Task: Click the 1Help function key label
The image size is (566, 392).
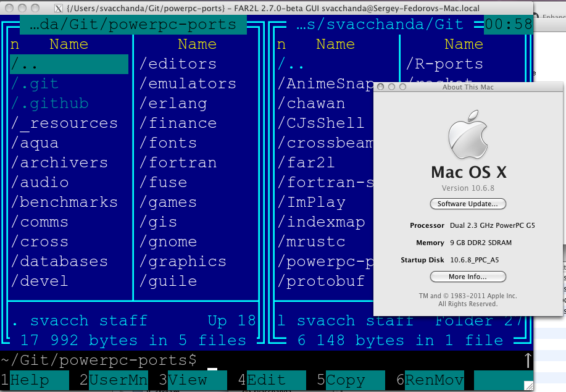Action: (35, 380)
